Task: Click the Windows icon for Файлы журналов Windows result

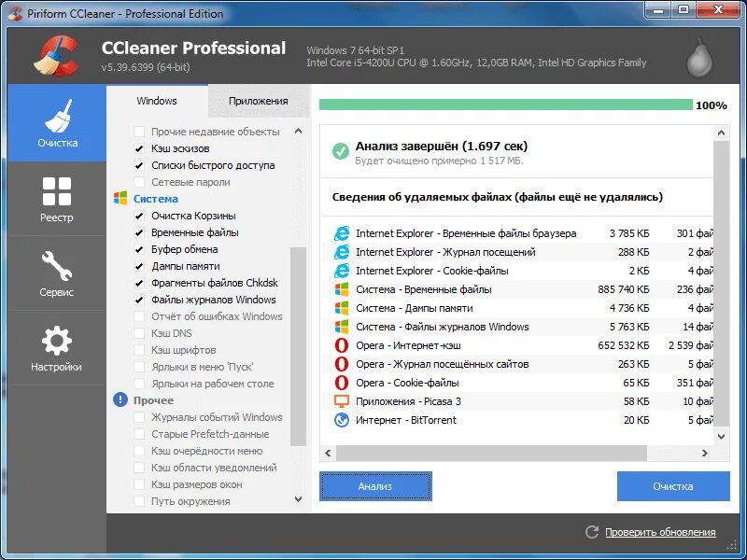Action: (342, 327)
